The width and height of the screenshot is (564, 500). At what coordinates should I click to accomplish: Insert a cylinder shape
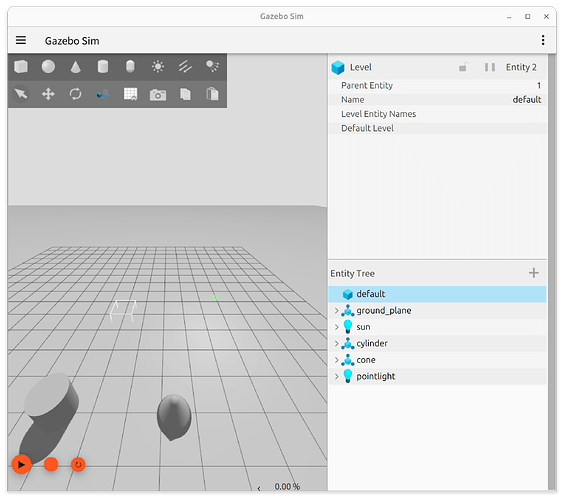tap(103, 67)
